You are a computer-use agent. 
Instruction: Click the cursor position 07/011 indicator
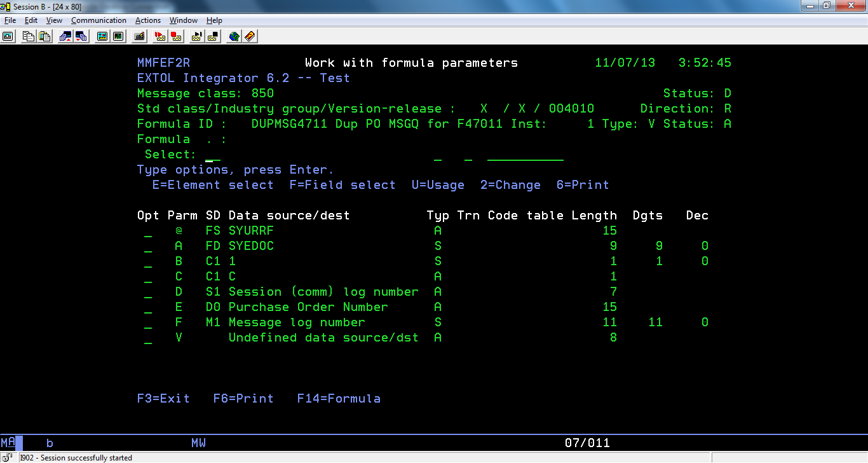pos(587,443)
